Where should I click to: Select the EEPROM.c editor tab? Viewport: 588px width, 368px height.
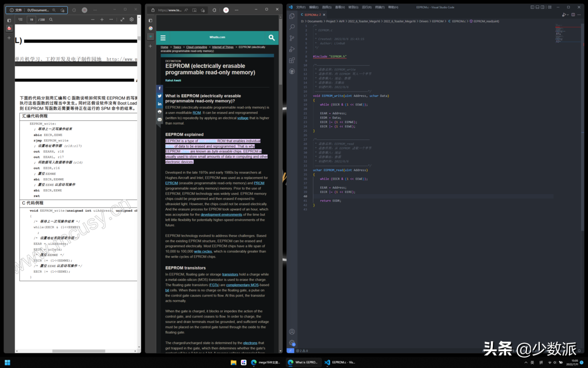click(x=312, y=15)
